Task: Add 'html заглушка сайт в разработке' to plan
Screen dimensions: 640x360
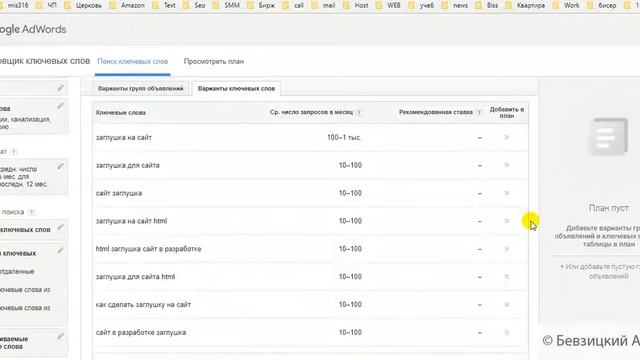Action: coord(507,249)
